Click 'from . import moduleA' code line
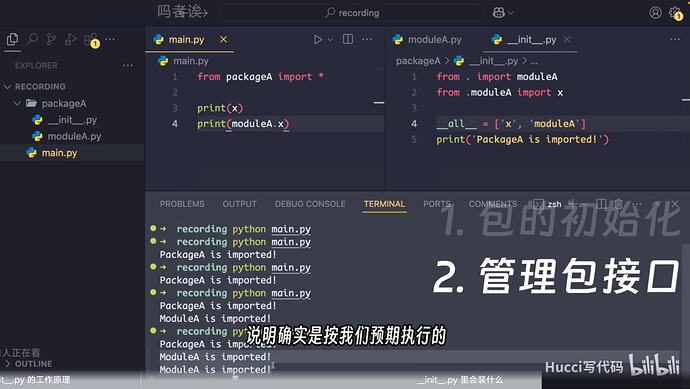The width and height of the screenshot is (690, 389). coord(497,77)
